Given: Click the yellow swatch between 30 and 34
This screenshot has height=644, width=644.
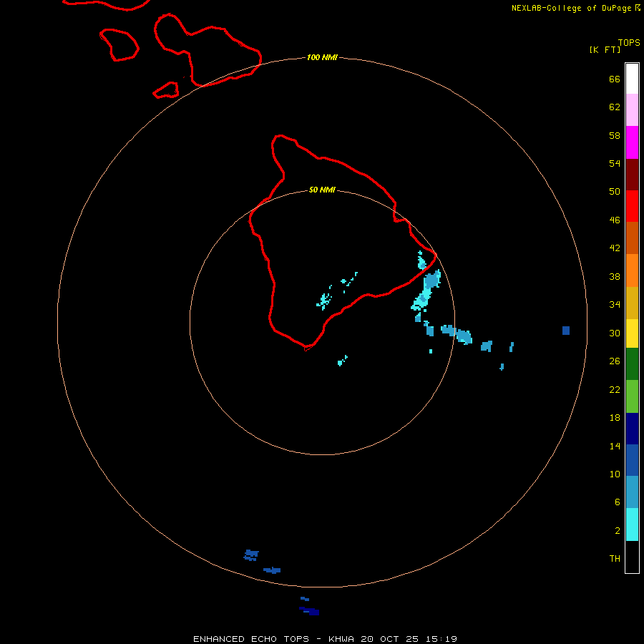Looking at the screenshot, I should [x=632, y=333].
